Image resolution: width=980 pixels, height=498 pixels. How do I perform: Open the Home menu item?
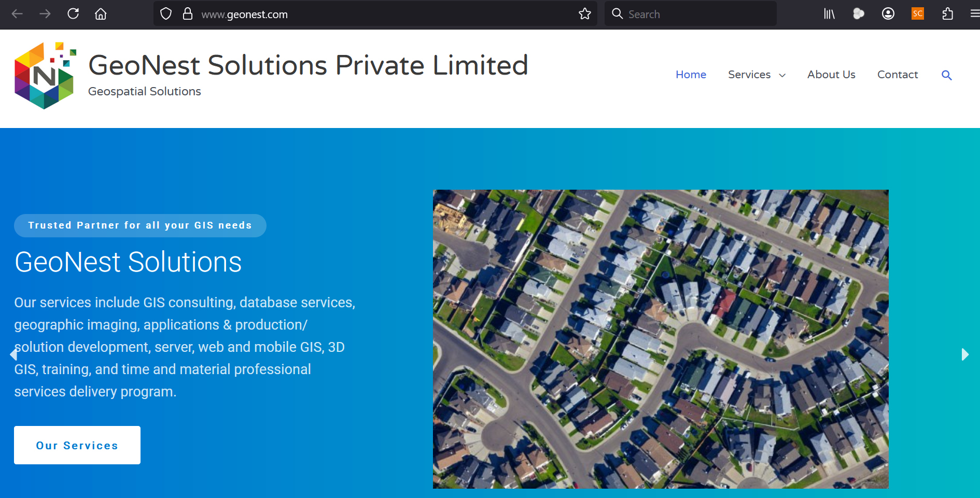coord(691,75)
